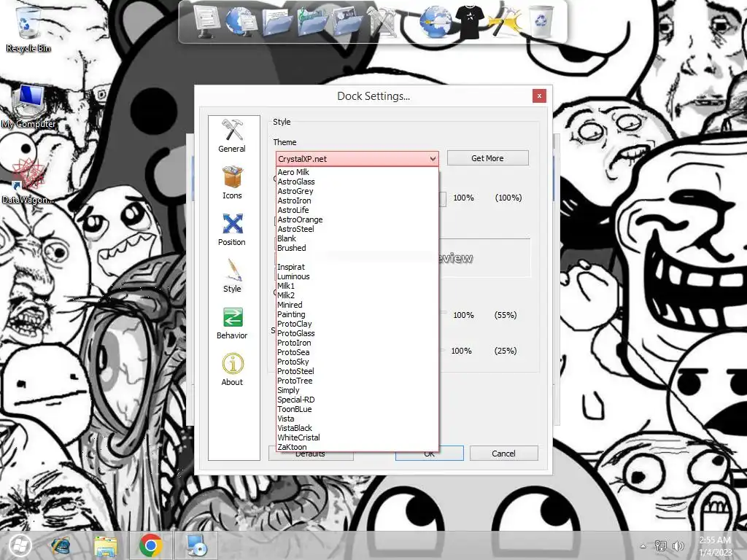Select the Milk1 theme entry
Screen dimensions: 747x560
pyautogui.click(x=357, y=286)
